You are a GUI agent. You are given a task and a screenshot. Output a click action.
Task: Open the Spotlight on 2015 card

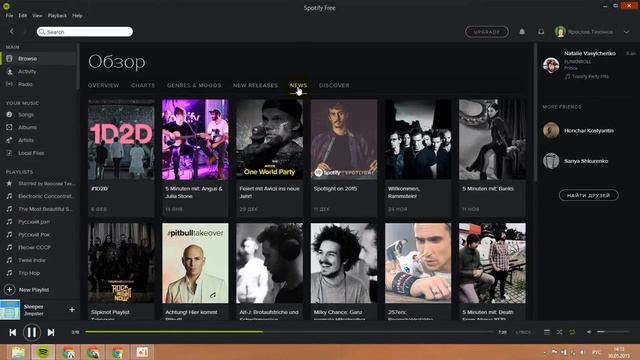[344, 158]
